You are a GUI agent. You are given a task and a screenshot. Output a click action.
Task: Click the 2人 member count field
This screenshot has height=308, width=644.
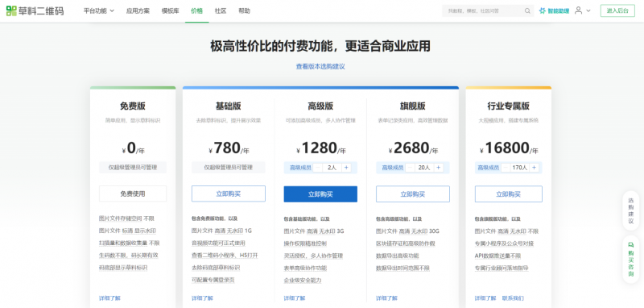[x=332, y=168]
